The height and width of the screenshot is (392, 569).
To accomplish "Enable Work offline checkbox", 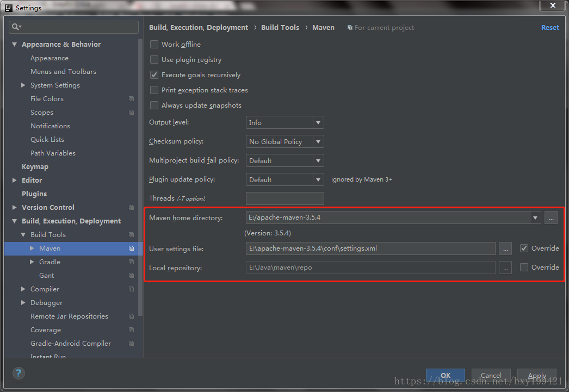I will (x=154, y=44).
